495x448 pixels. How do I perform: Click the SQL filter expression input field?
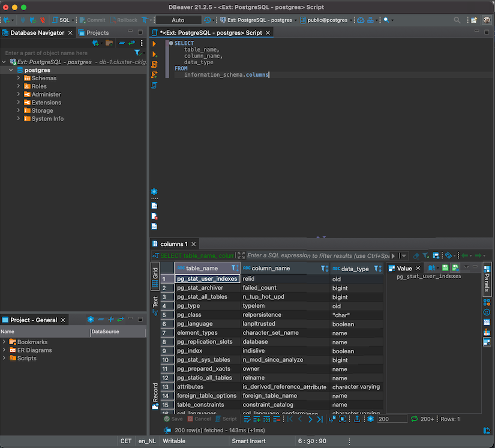[x=318, y=255]
